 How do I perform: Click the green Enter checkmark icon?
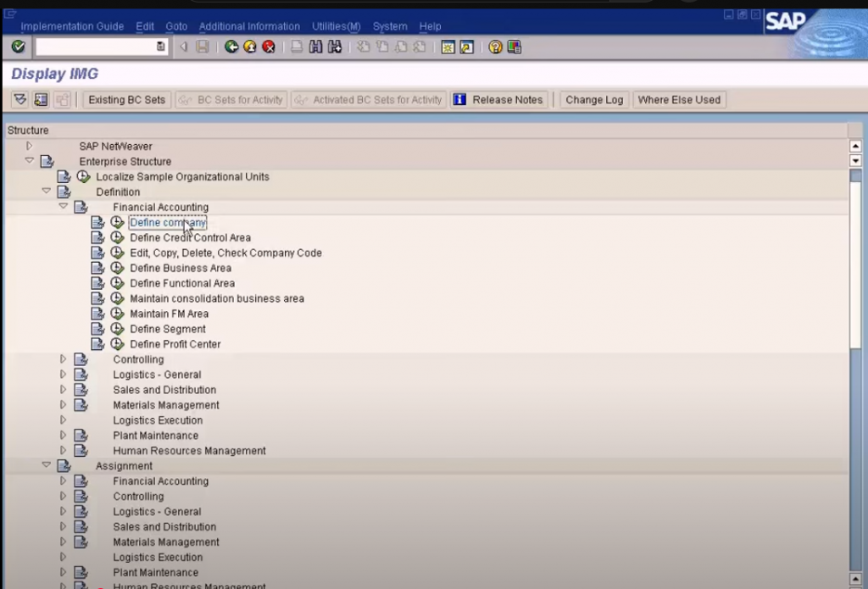(x=19, y=47)
